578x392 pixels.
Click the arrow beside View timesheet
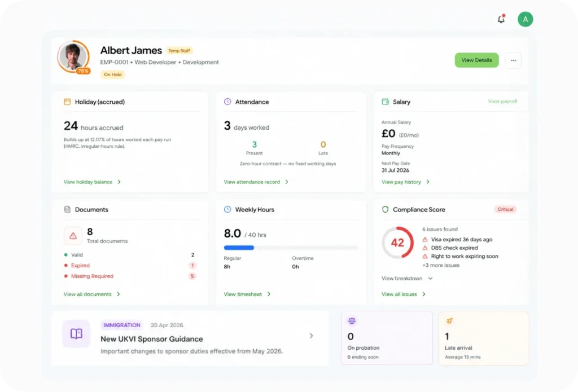269,294
